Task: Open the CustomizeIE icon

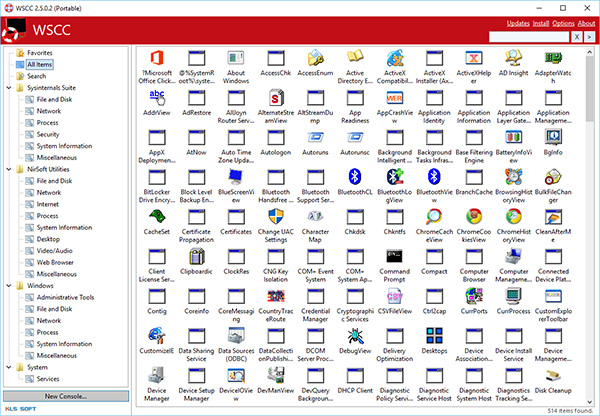Action: 157,336
